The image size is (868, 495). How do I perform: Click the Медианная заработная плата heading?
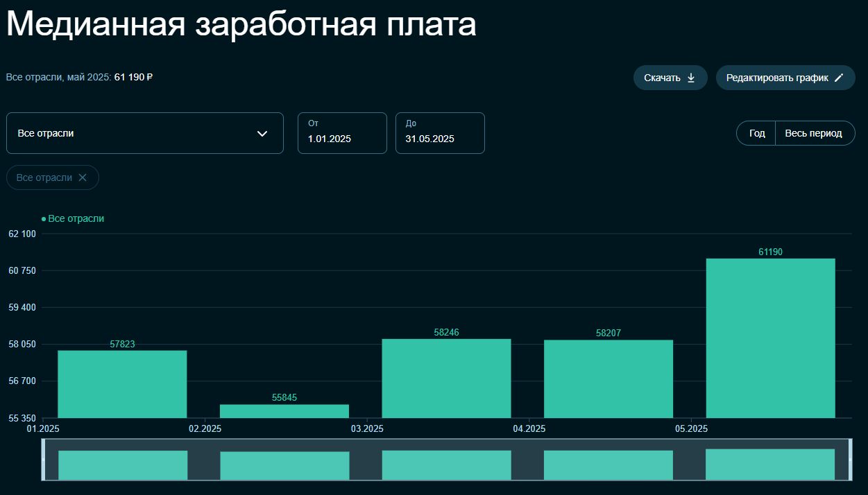241,26
